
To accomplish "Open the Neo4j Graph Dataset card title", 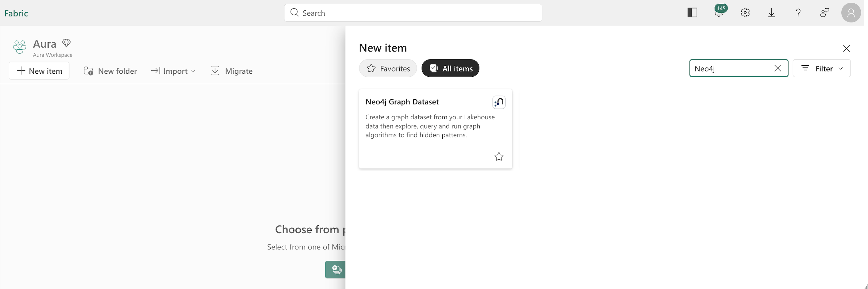I will click(x=402, y=102).
